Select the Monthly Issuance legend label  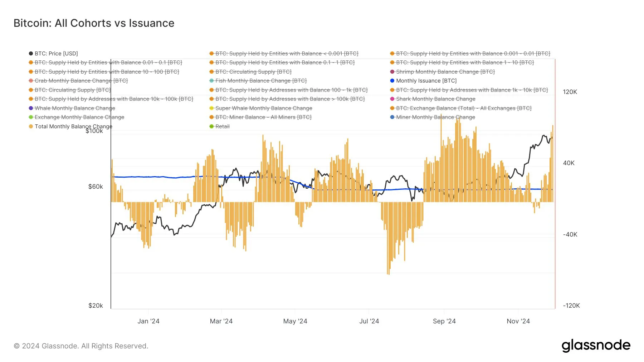(x=426, y=81)
